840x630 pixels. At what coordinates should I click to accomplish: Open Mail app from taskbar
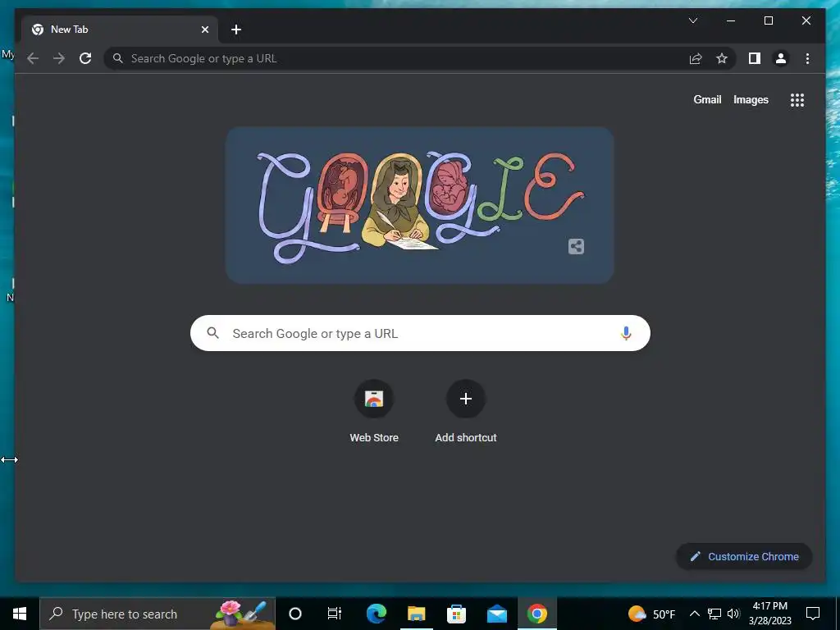tap(496, 614)
